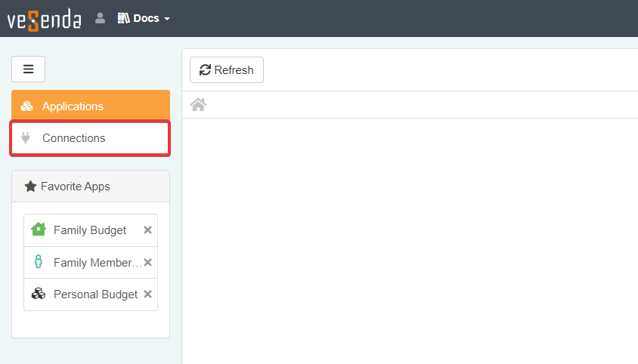Toggle the hamburger sidebar menu
Image resolution: width=638 pixels, height=364 pixels.
pyautogui.click(x=28, y=69)
